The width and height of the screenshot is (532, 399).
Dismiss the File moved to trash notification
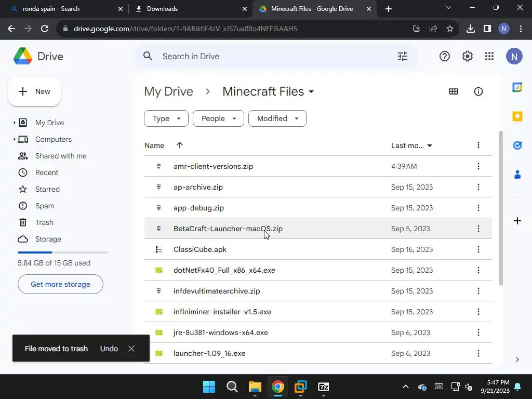[x=131, y=349]
